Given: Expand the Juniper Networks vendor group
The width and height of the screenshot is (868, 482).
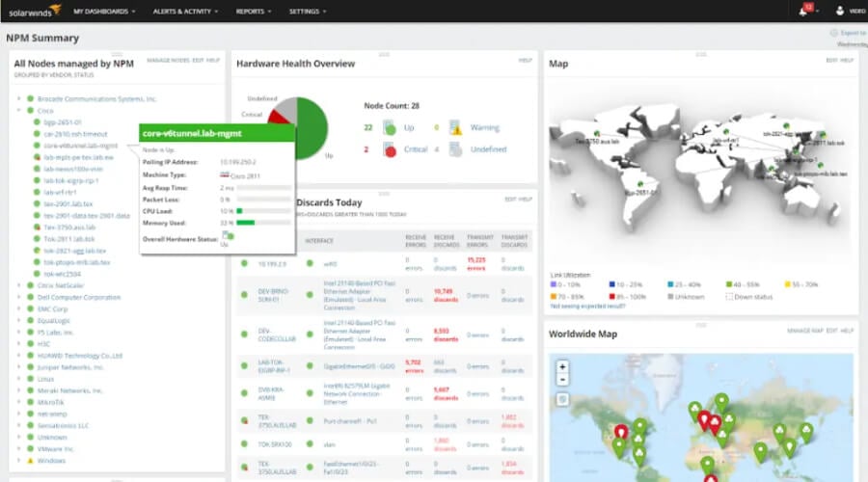Looking at the screenshot, I should [x=19, y=367].
